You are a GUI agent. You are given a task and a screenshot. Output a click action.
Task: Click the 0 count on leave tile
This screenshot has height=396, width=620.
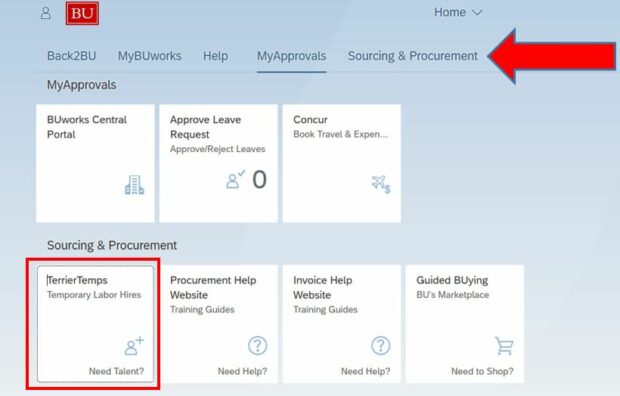pos(259,180)
